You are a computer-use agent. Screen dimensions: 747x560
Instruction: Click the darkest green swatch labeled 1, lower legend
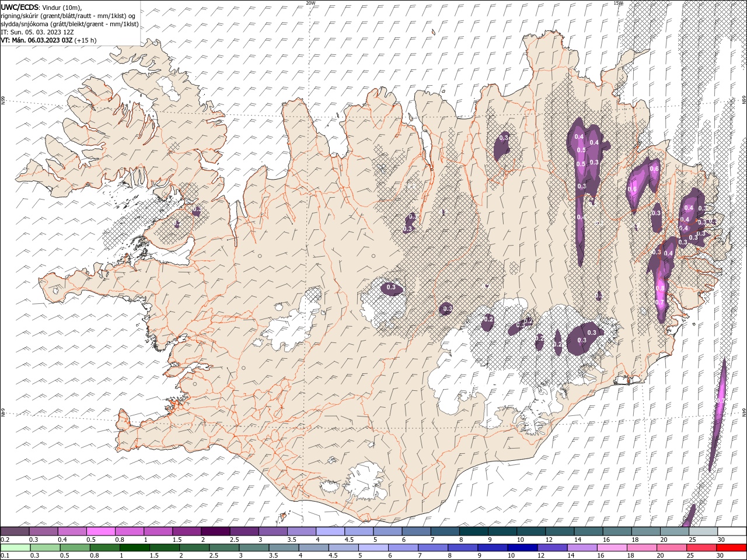(x=135, y=548)
